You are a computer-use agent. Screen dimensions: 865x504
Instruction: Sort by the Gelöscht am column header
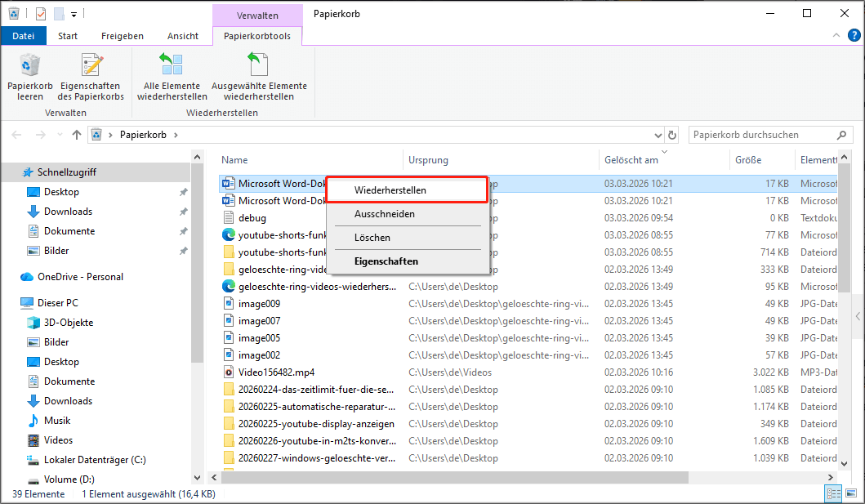(x=631, y=160)
